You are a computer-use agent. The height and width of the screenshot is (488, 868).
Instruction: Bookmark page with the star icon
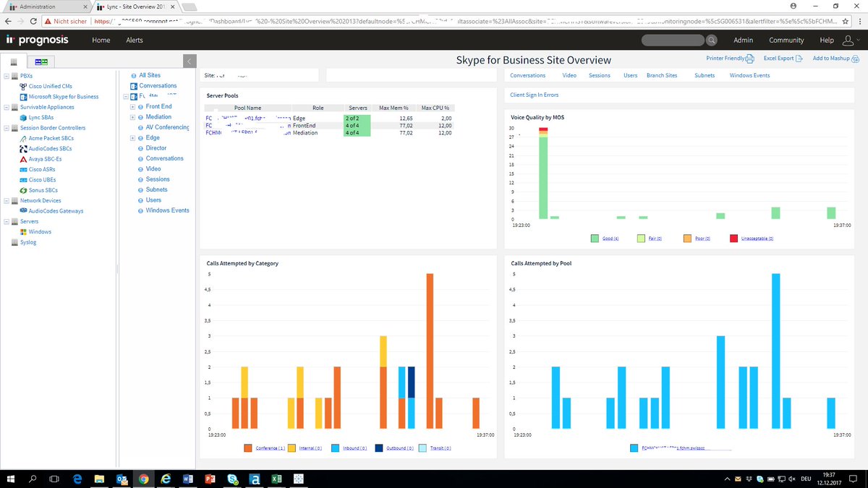coord(844,22)
